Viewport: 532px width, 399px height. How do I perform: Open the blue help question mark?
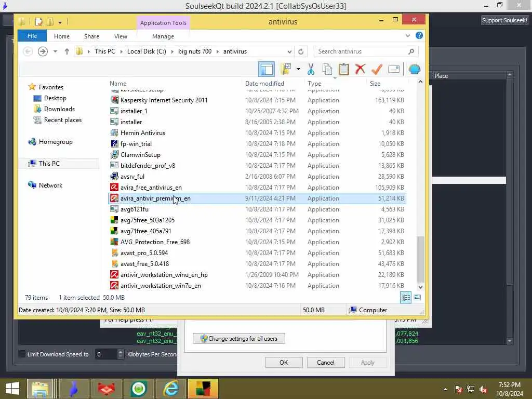[x=419, y=35]
